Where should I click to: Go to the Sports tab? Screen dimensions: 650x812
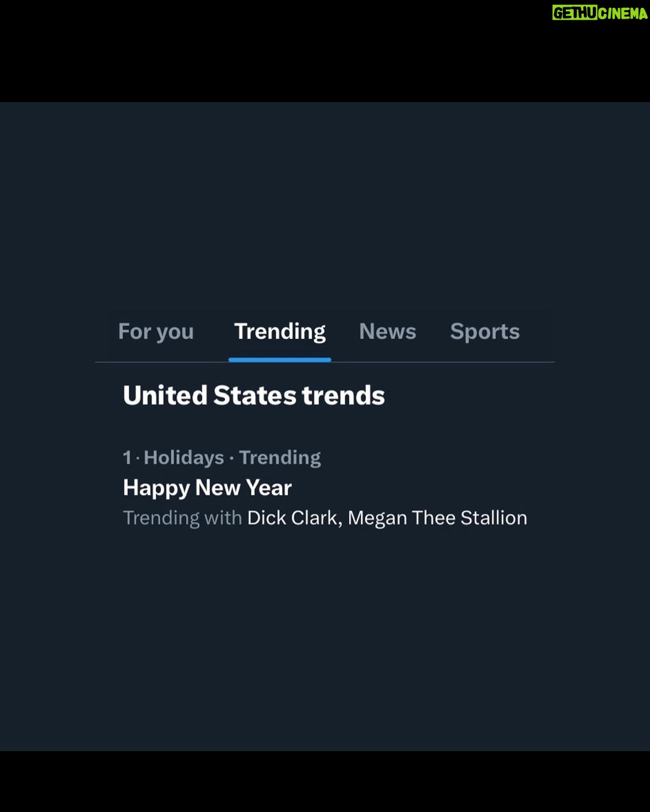pos(485,332)
